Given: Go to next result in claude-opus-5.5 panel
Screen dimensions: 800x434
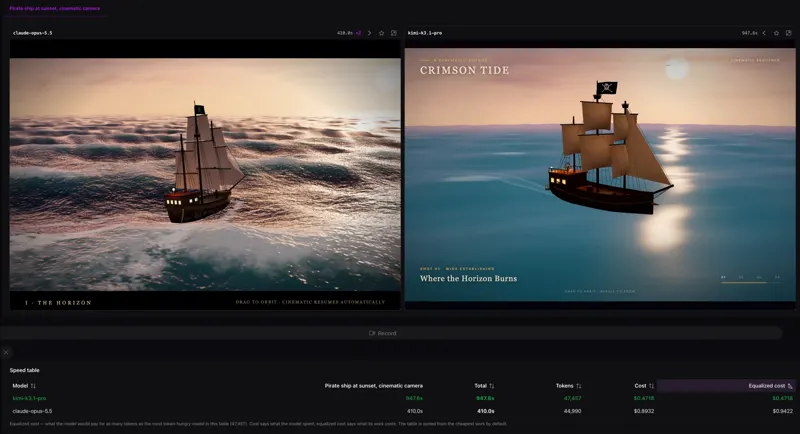Looking at the screenshot, I should 369,33.
